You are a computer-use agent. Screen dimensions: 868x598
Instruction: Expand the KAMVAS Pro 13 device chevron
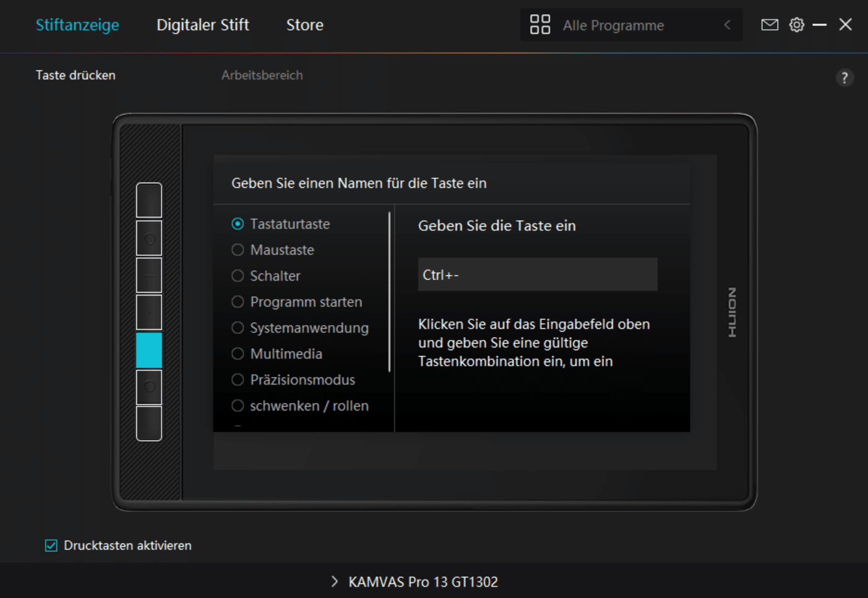pyautogui.click(x=335, y=581)
